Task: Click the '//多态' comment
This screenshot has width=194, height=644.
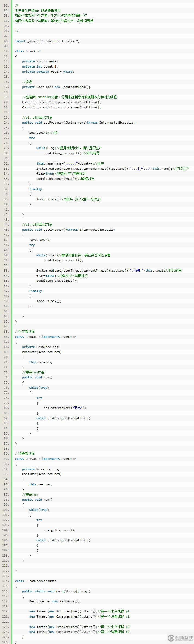Action: pos(27,82)
